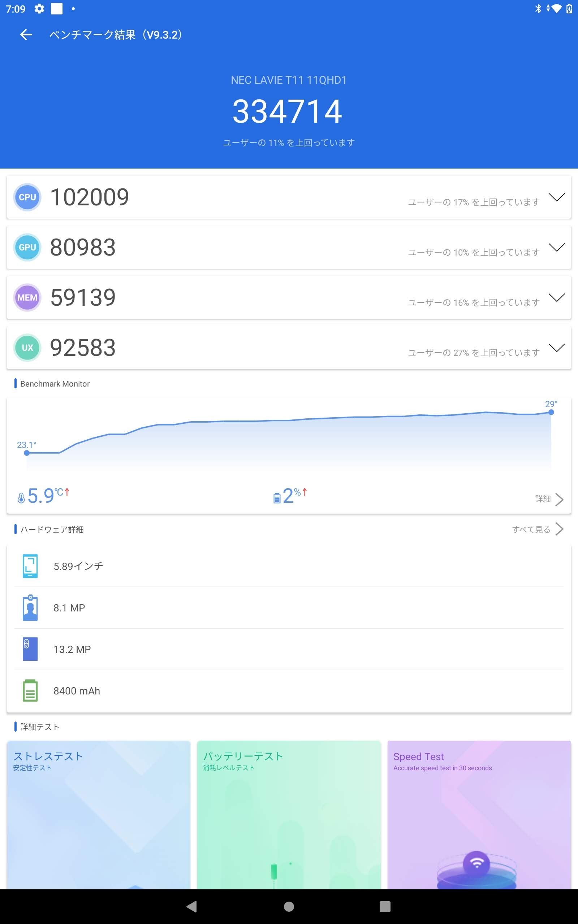Tap the GPU score icon
The width and height of the screenshot is (578, 924).
tap(27, 247)
